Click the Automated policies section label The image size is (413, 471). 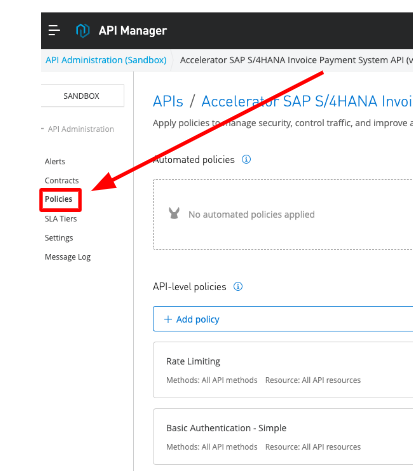[x=194, y=160]
